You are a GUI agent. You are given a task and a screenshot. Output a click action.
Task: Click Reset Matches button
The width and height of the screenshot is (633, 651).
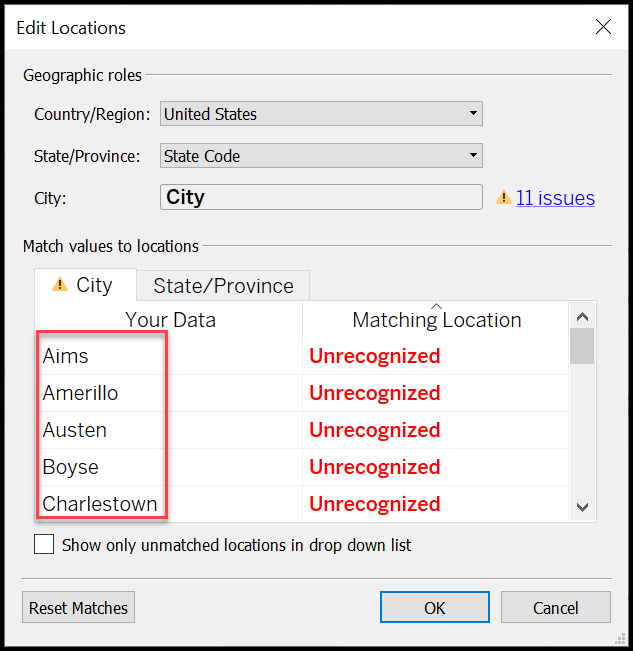click(x=78, y=607)
